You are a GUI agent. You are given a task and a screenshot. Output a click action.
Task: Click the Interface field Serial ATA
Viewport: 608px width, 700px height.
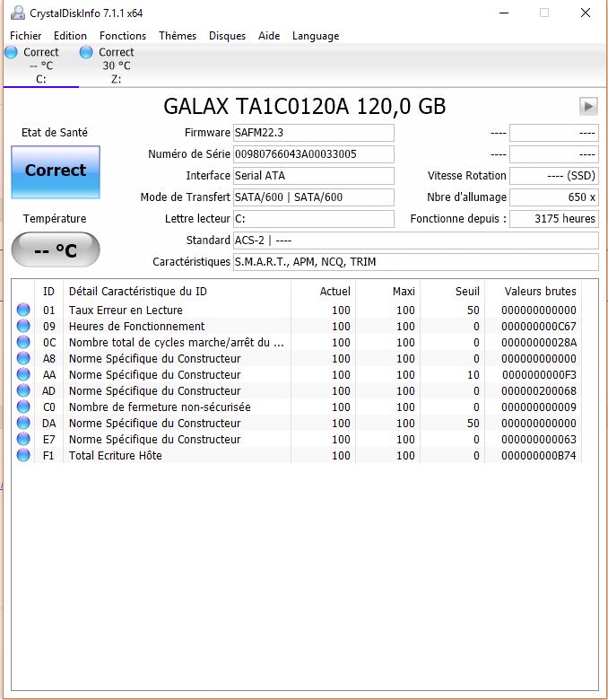point(314,175)
